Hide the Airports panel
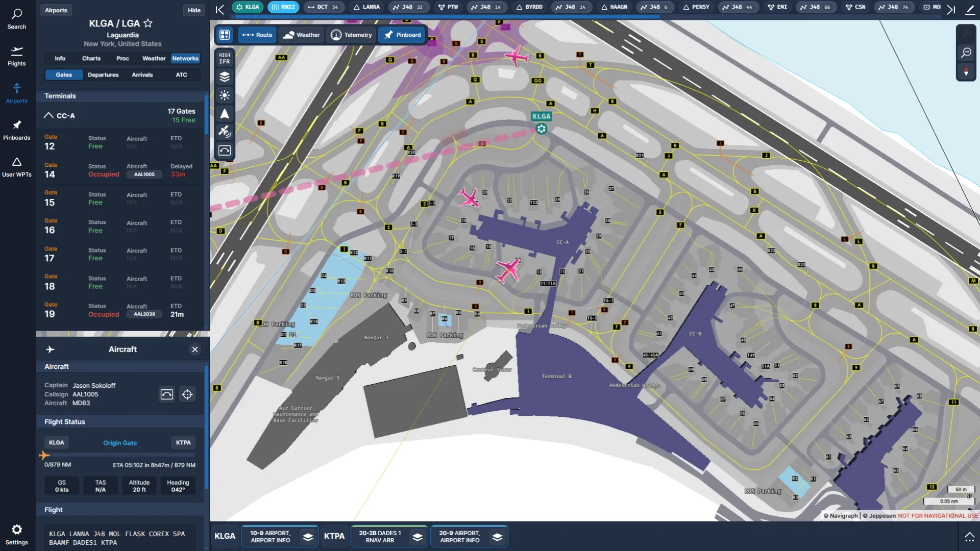The height and width of the screenshot is (551, 980). click(194, 10)
